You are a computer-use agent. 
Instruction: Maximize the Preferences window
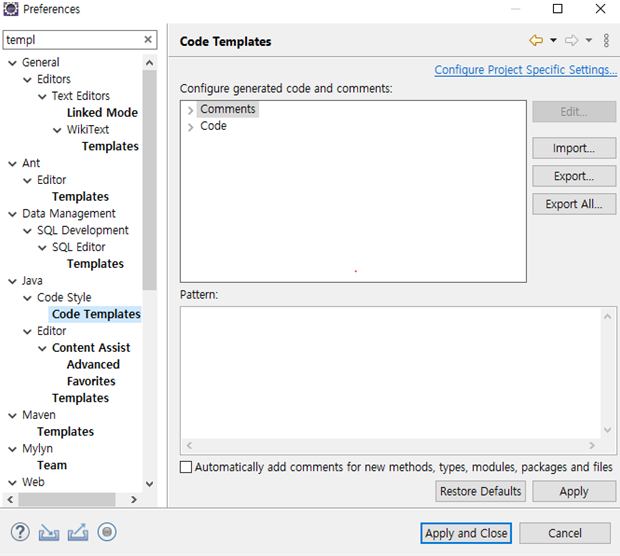click(x=558, y=9)
